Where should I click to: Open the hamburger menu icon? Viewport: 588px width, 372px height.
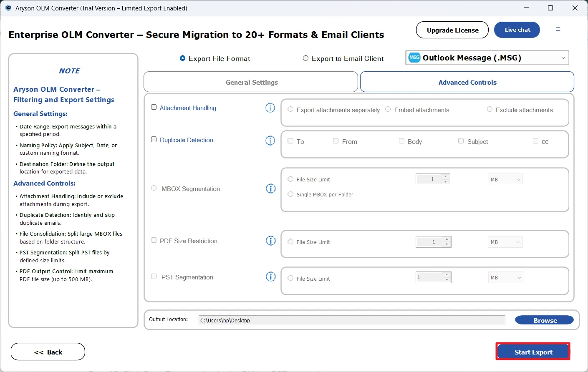tap(558, 29)
